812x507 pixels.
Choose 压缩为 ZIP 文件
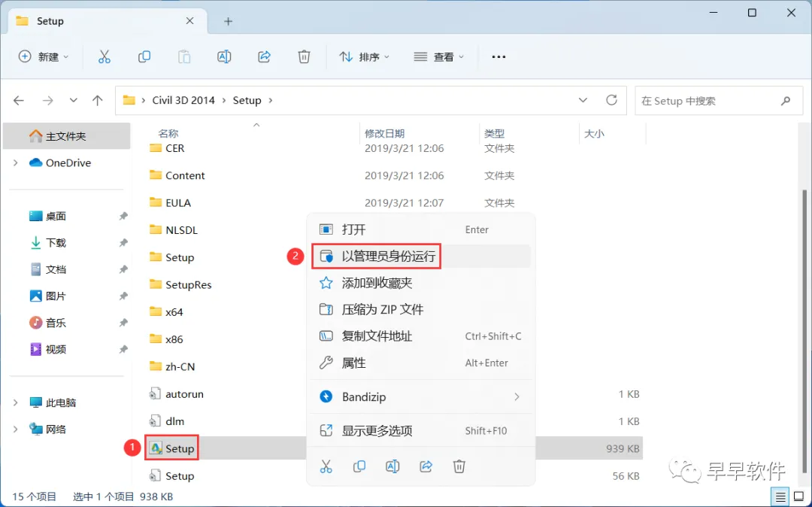421,310
